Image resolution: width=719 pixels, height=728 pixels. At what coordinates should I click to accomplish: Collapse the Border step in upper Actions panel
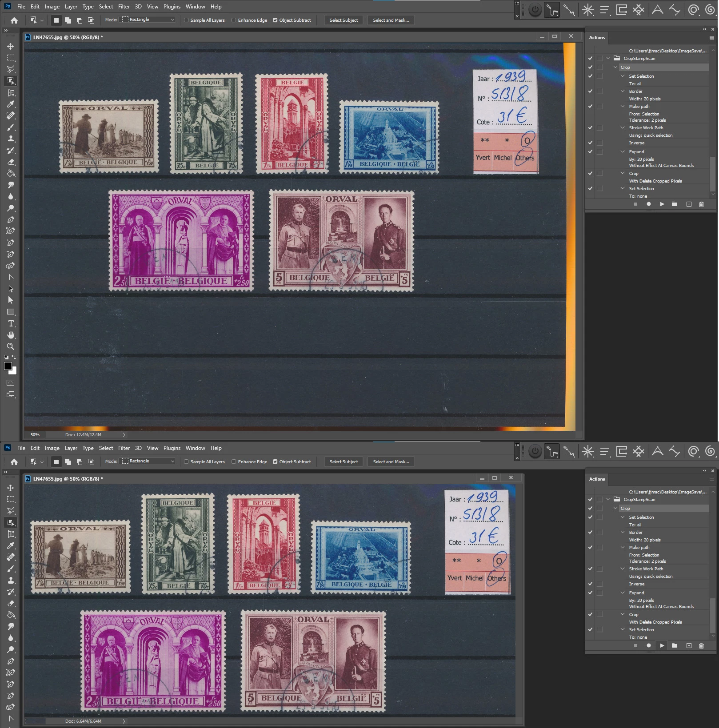pos(623,91)
